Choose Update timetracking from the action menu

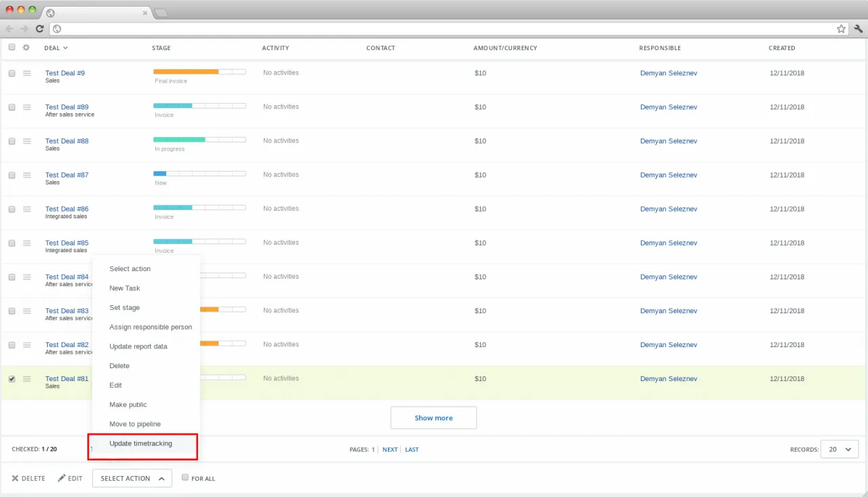(x=141, y=443)
